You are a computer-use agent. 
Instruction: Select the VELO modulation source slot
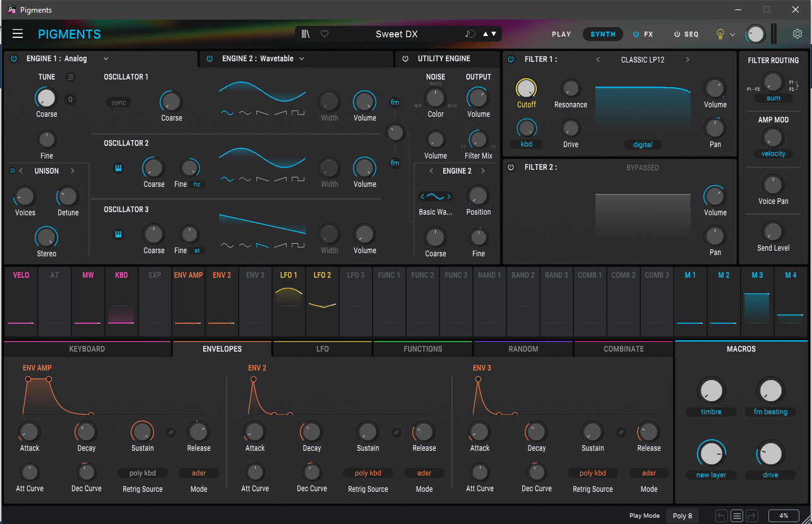coord(21,302)
